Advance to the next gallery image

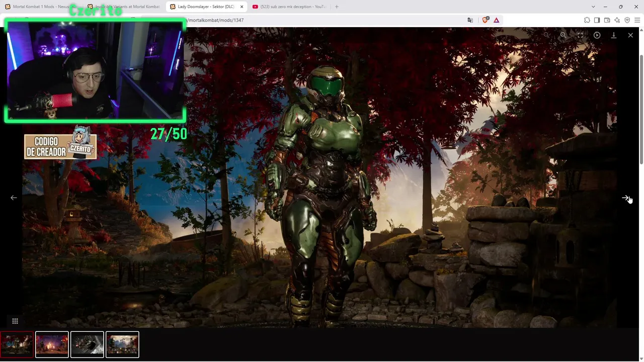[625, 198]
